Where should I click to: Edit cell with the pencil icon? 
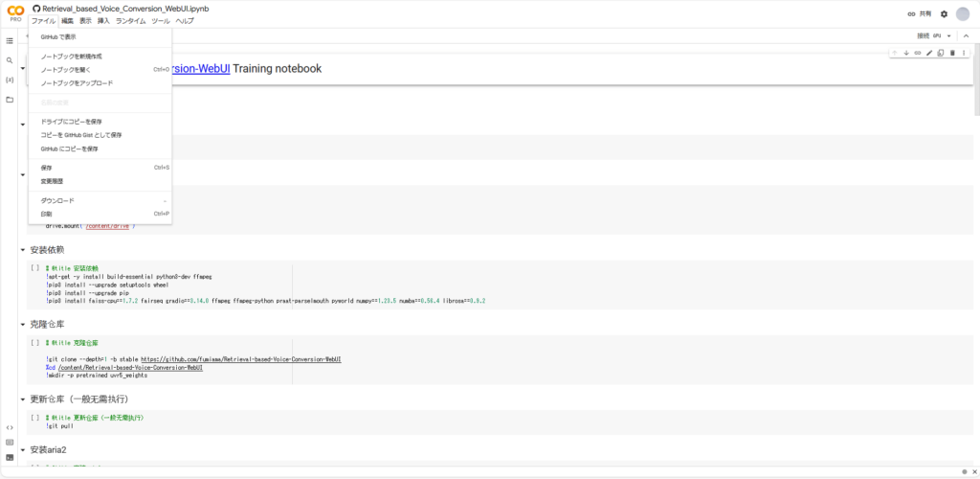tap(929, 53)
